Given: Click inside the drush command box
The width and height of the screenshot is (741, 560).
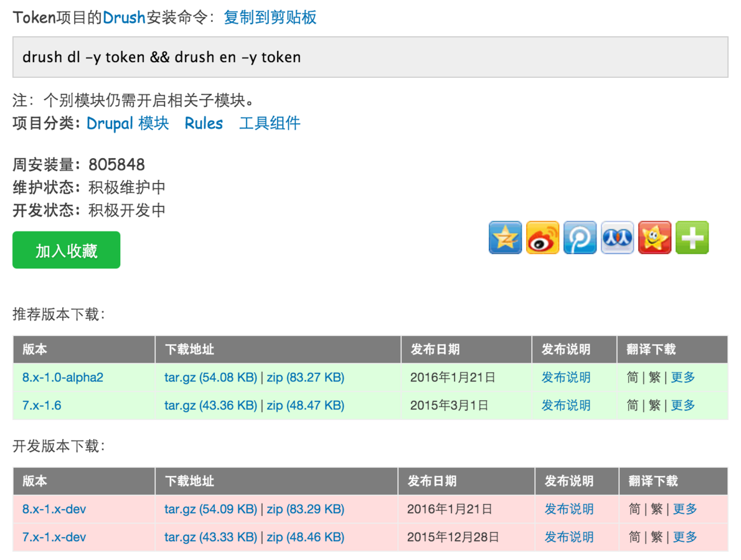Looking at the screenshot, I should [x=370, y=57].
